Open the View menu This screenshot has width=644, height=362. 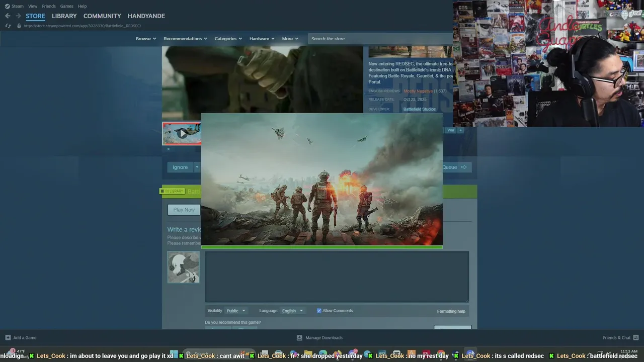pos(33,6)
